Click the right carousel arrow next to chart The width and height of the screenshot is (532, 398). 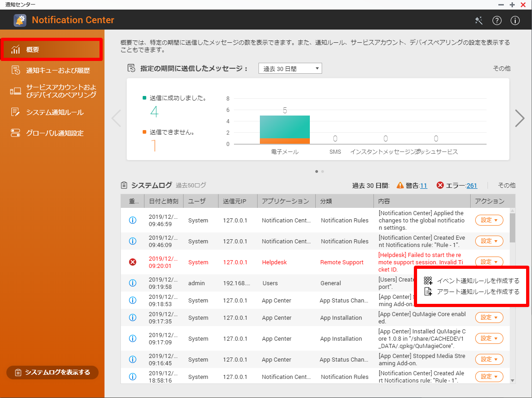click(x=519, y=118)
